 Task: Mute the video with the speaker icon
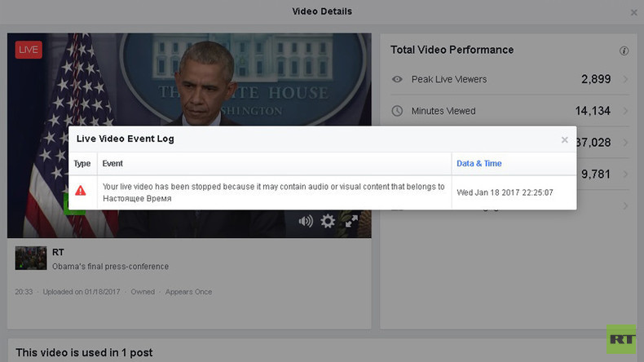pyautogui.click(x=306, y=222)
